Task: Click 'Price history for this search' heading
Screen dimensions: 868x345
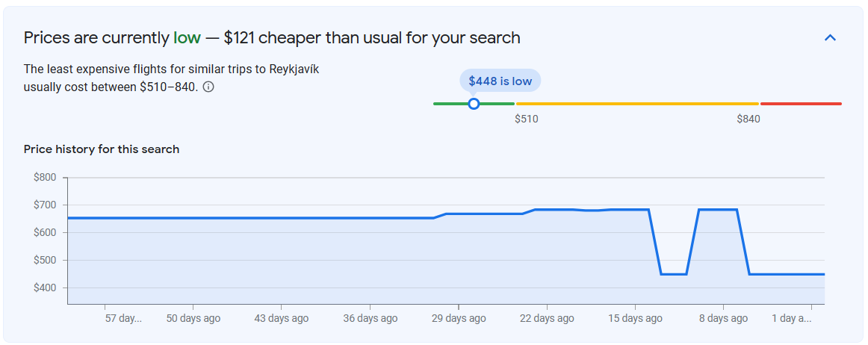Action: point(102,149)
